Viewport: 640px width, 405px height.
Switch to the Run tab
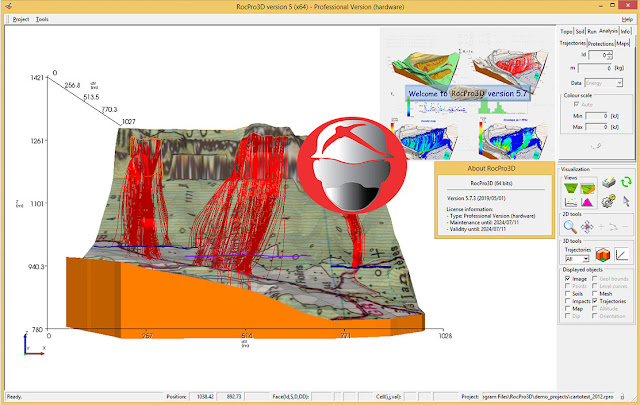pyautogui.click(x=592, y=31)
